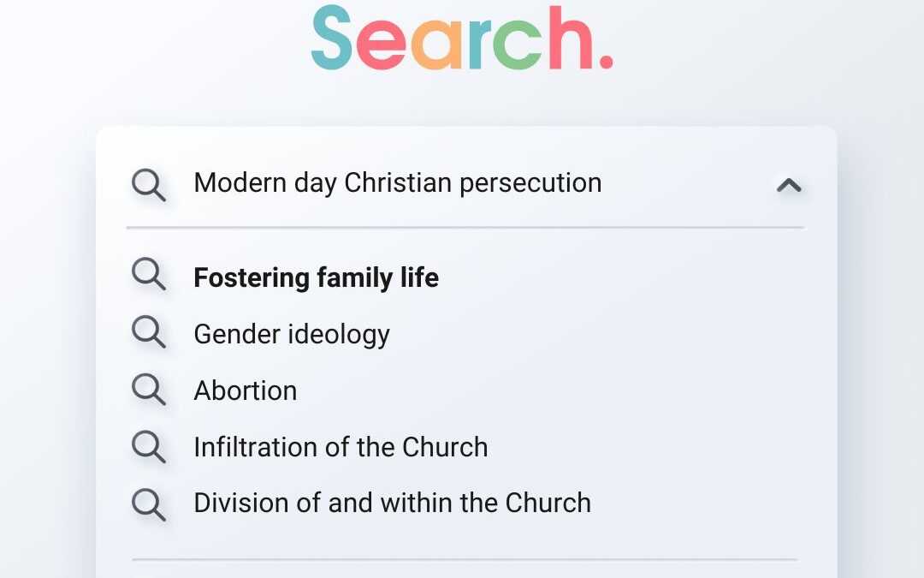Click the magnifier icon next to "Abortion"
The height and width of the screenshot is (578, 924).
pos(150,390)
